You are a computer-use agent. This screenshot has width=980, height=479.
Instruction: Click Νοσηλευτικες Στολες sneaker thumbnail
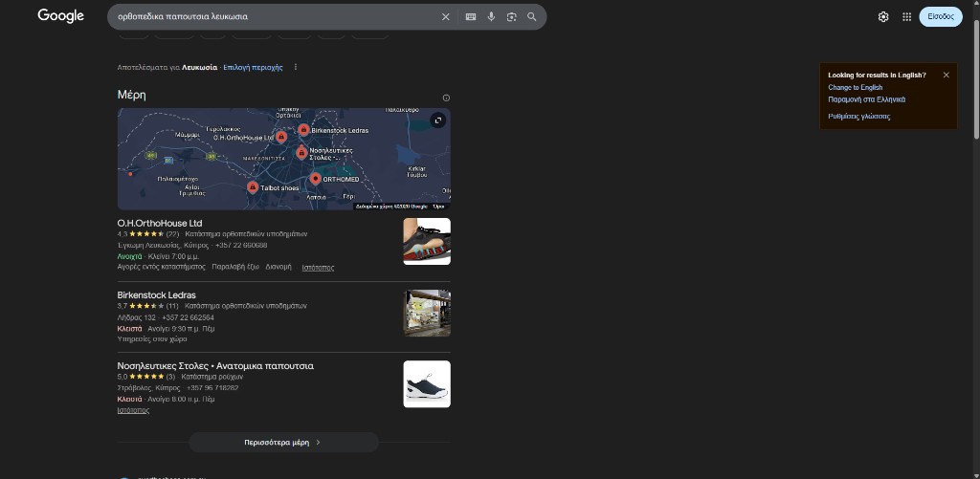(427, 384)
